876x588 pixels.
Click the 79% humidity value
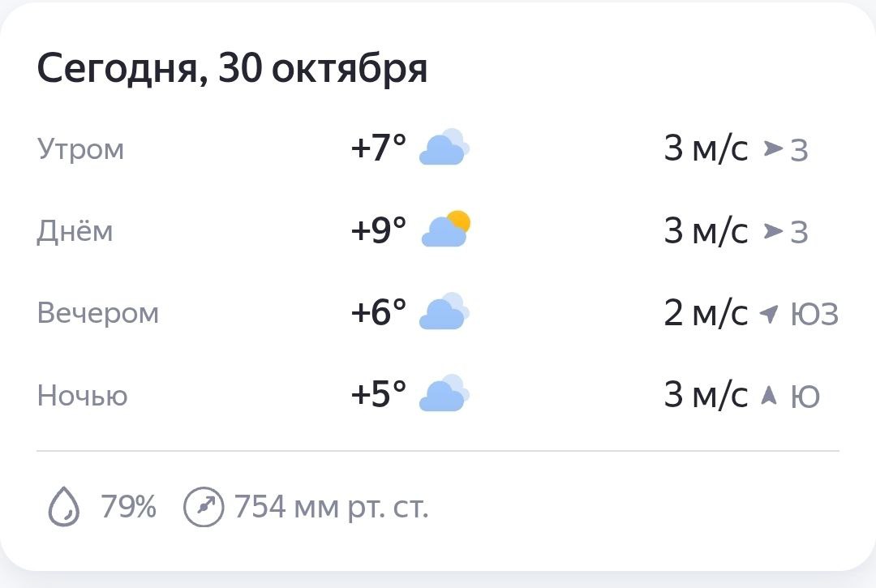(x=128, y=508)
